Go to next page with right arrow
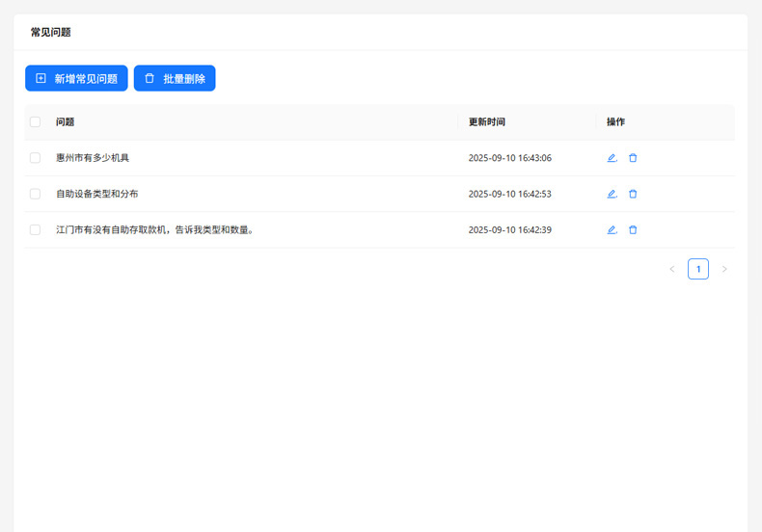The height and width of the screenshot is (532, 762). (x=724, y=269)
